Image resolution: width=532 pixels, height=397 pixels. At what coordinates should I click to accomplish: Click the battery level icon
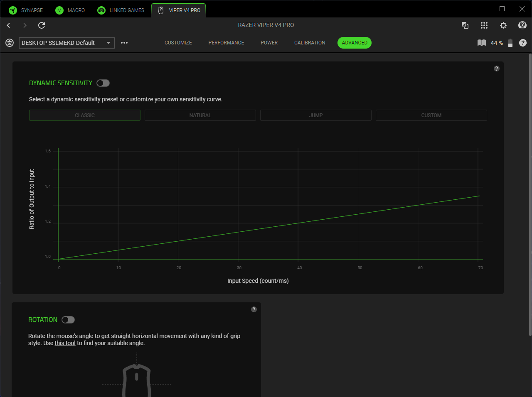click(510, 43)
